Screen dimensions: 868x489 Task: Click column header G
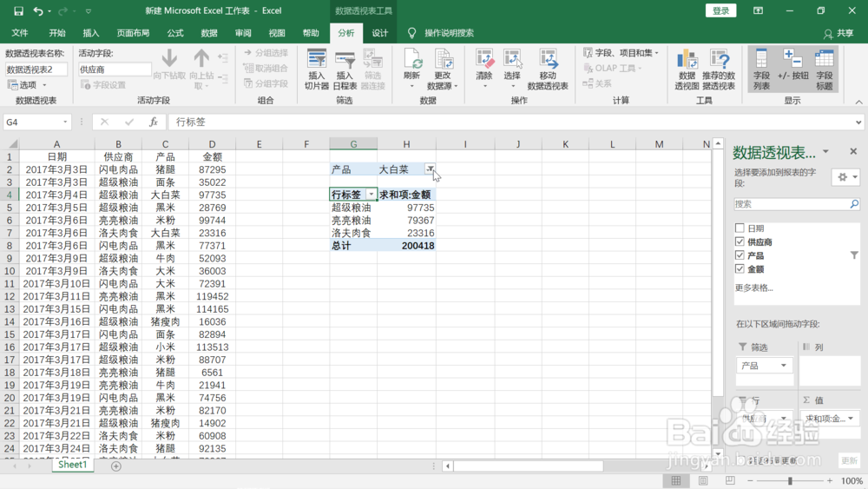(353, 144)
